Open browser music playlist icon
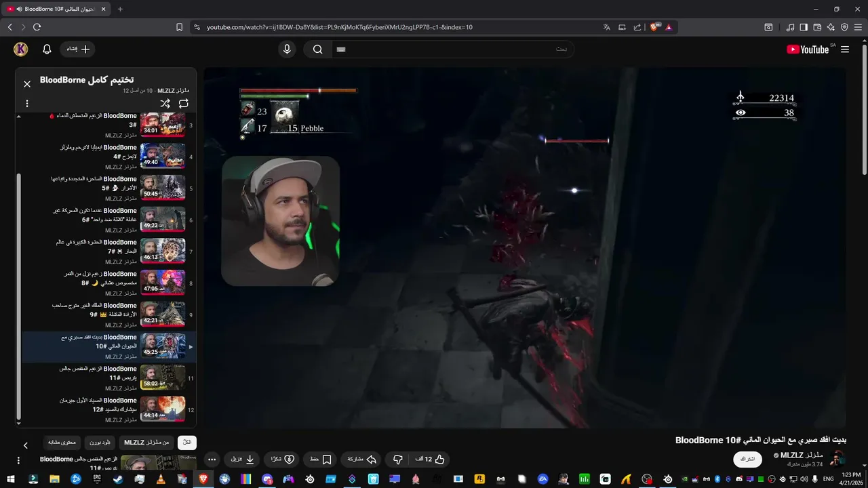 pyautogui.click(x=790, y=27)
